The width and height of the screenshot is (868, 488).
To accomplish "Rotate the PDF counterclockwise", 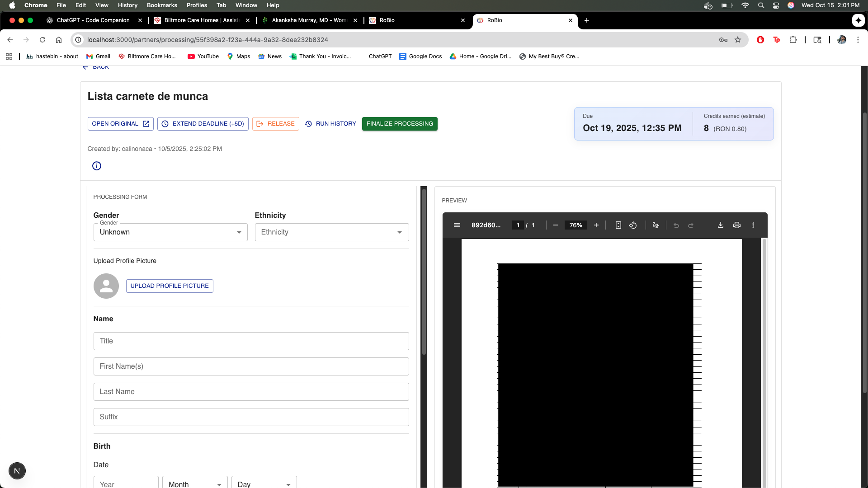I will (632, 225).
